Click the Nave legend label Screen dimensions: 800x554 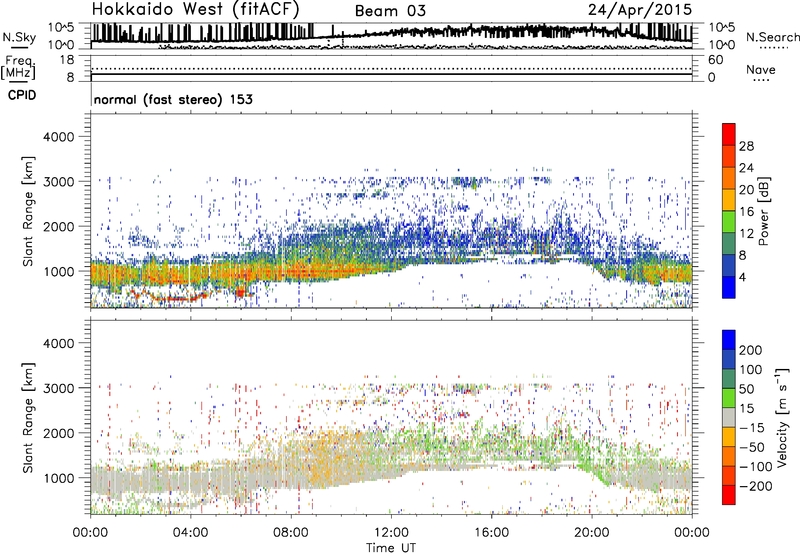(x=760, y=69)
